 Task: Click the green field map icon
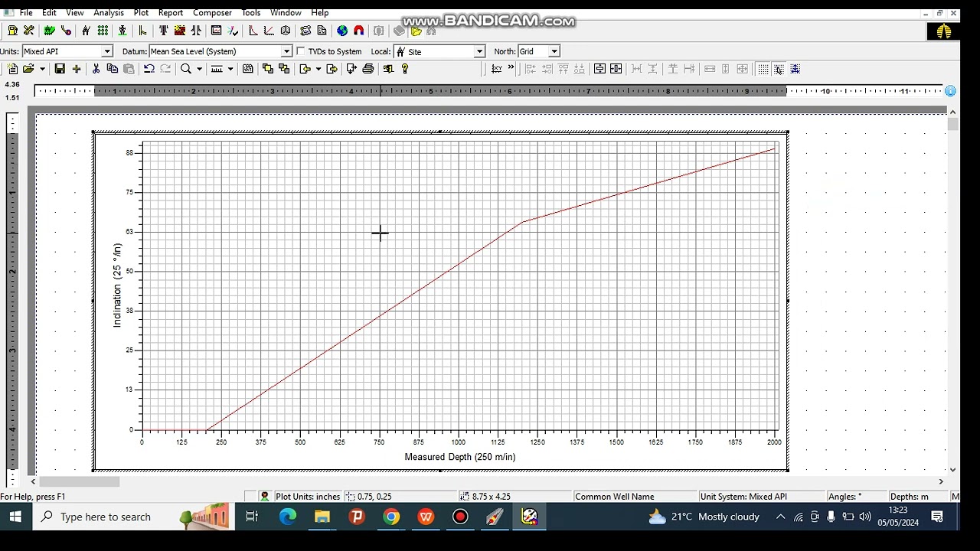(49, 31)
